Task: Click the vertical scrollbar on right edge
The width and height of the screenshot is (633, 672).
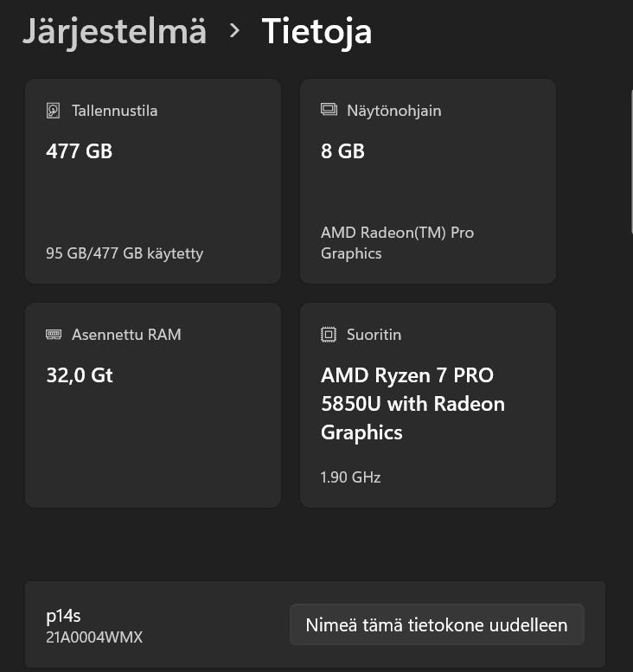Action: pyautogui.click(x=630, y=173)
